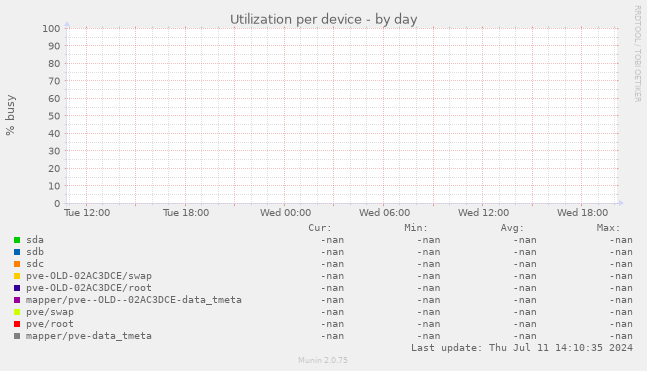Click the sdc Min -nan value
The width and height of the screenshot is (647, 371).
[x=428, y=264]
